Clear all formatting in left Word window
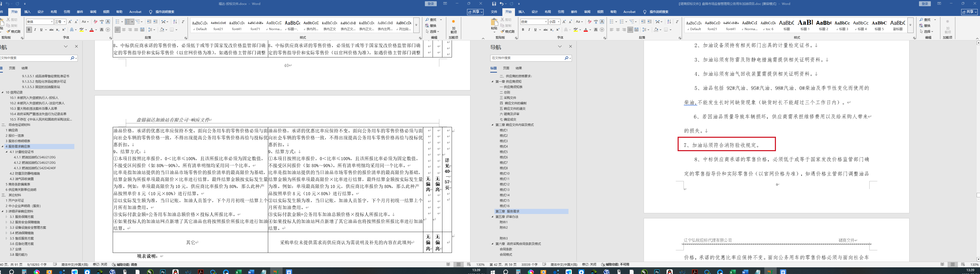The height and width of the screenshot is (274, 980). click(x=95, y=22)
